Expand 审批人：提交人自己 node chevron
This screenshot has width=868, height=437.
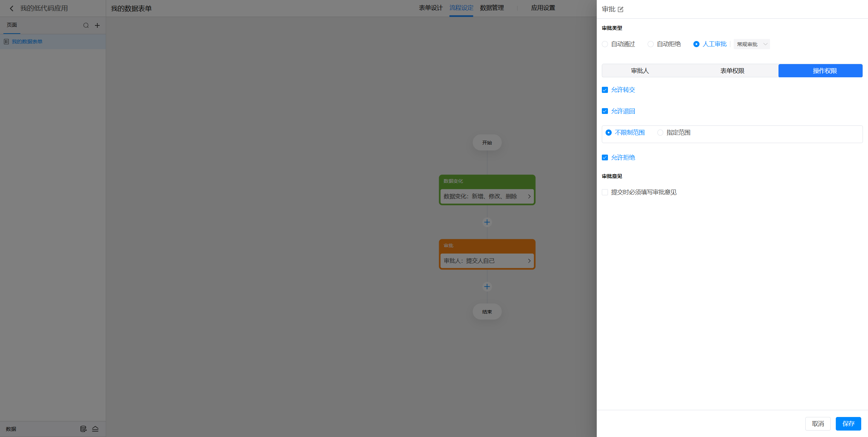pyautogui.click(x=529, y=261)
